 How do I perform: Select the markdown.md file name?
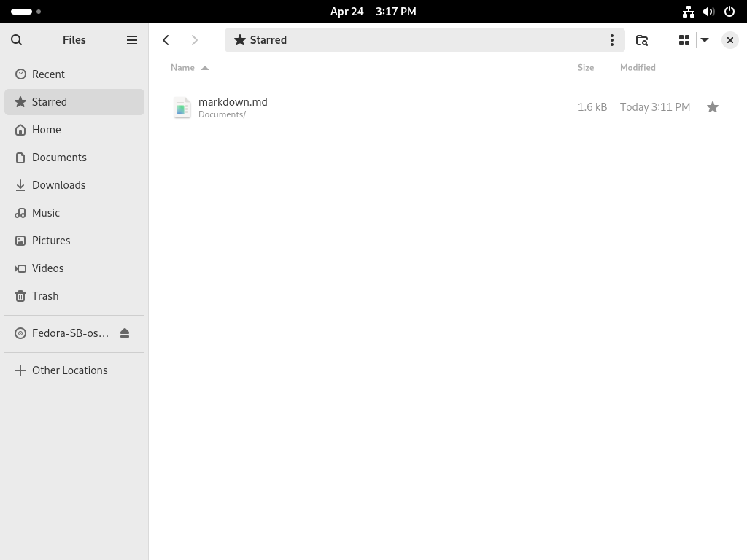click(233, 102)
